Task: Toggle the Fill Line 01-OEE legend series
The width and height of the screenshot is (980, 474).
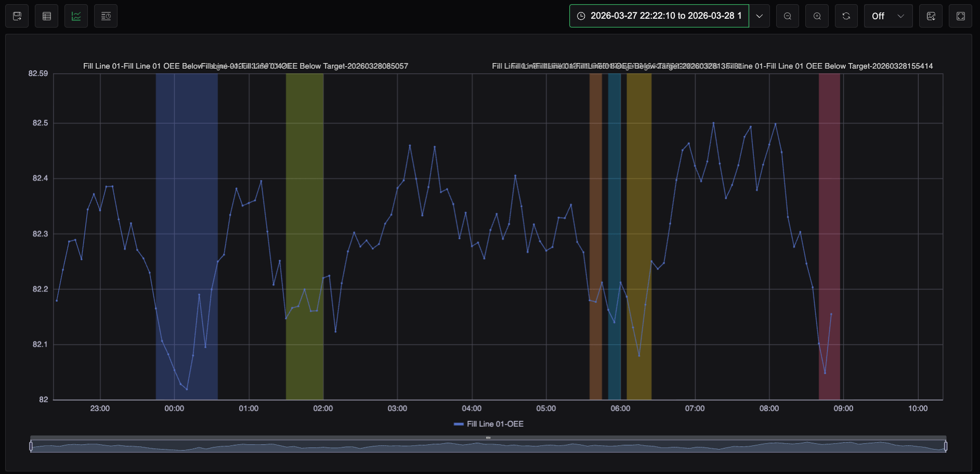Action: coord(489,424)
